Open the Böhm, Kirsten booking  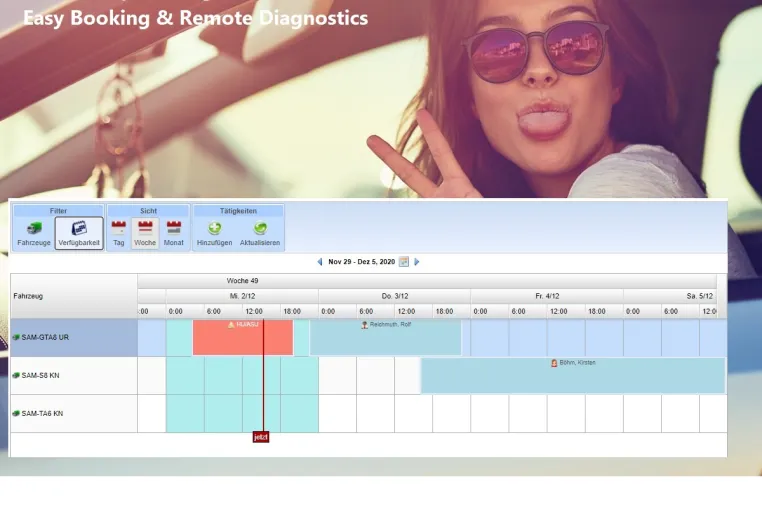(573, 375)
